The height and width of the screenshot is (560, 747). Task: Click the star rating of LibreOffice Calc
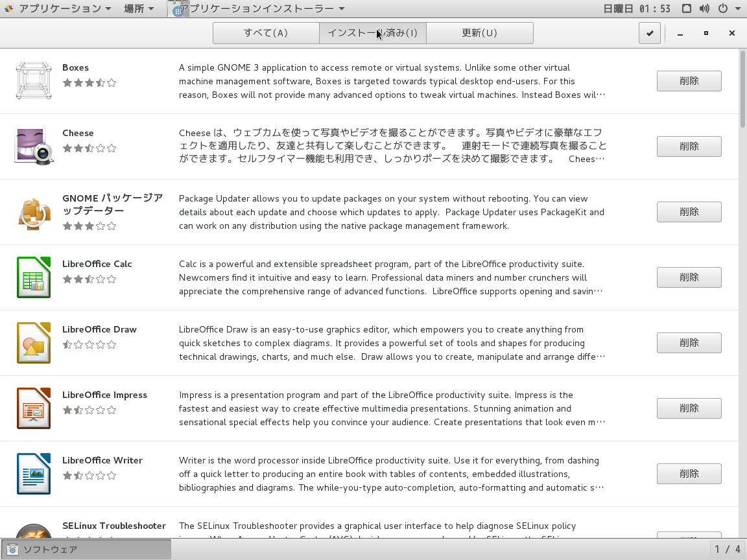89,279
